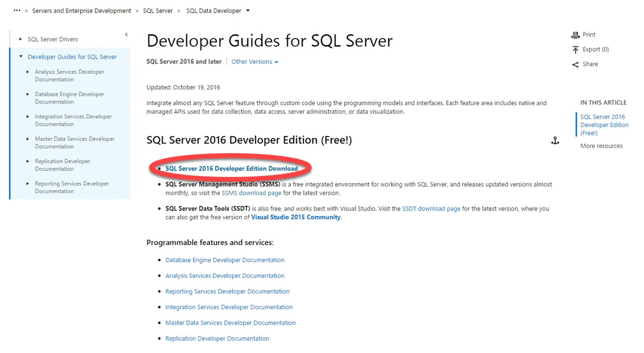This screenshot has height=353, width=644.
Task: Click the Updated: October 19, 2016 text
Action: (183, 87)
